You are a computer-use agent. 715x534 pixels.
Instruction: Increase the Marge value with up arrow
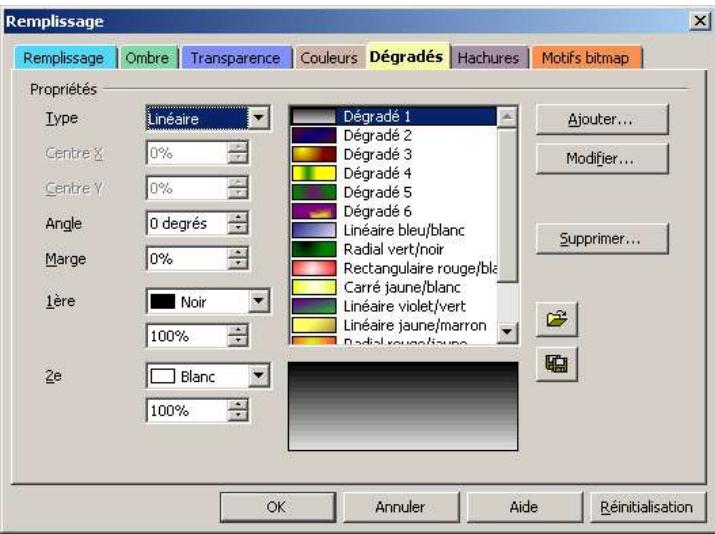click(x=238, y=253)
